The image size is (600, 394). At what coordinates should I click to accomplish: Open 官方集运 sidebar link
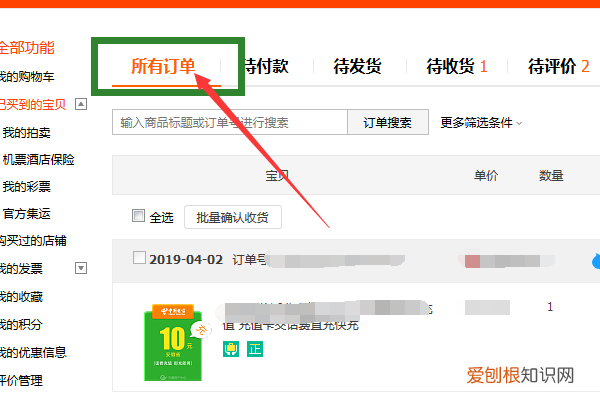pyautogui.click(x=26, y=213)
